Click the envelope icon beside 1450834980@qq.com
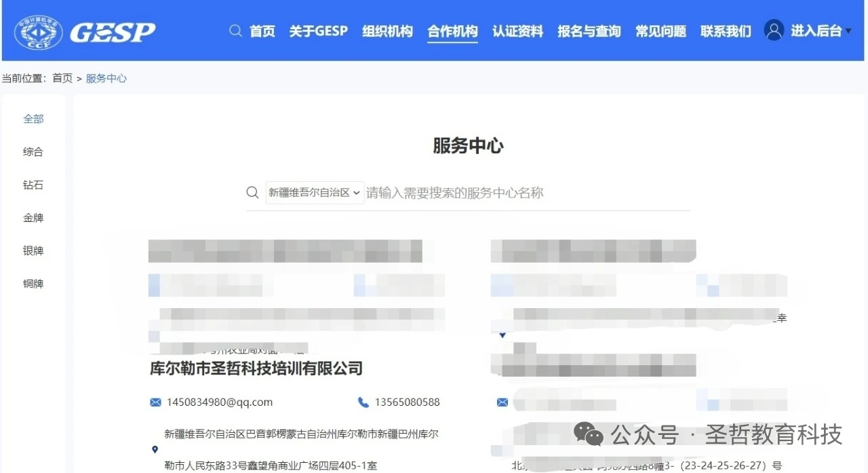Image resolution: width=868 pixels, height=473 pixels. coord(155,402)
